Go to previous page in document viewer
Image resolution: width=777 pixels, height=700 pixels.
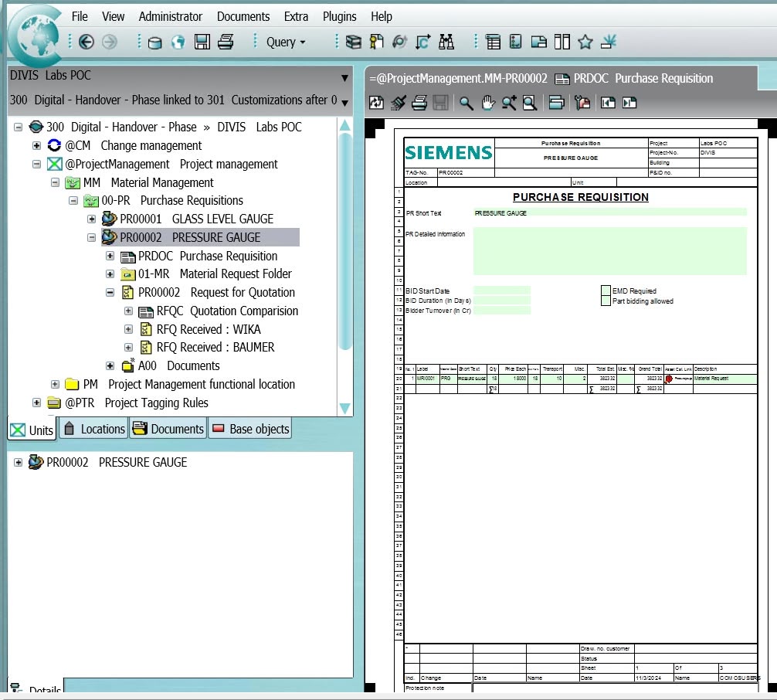[x=609, y=103]
